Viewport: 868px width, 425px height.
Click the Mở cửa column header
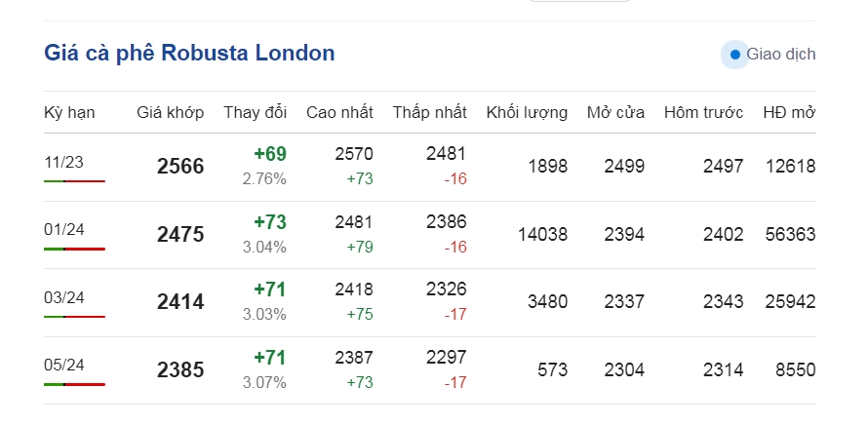pos(615,112)
